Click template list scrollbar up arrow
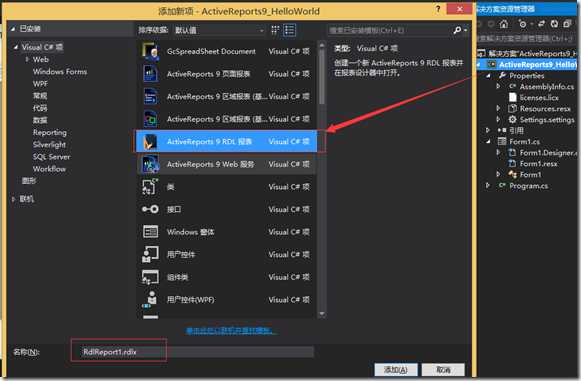The height and width of the screenshot is (381, 581). (322, 45)
